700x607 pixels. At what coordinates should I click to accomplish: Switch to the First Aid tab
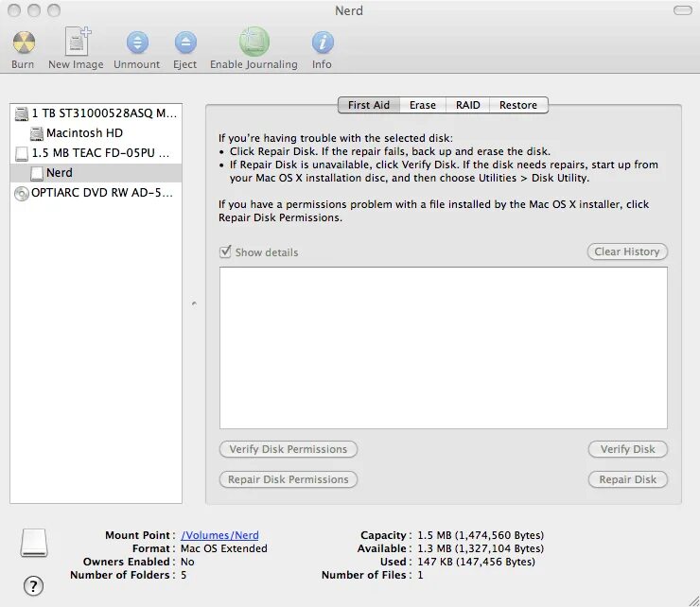click(369, 105)
